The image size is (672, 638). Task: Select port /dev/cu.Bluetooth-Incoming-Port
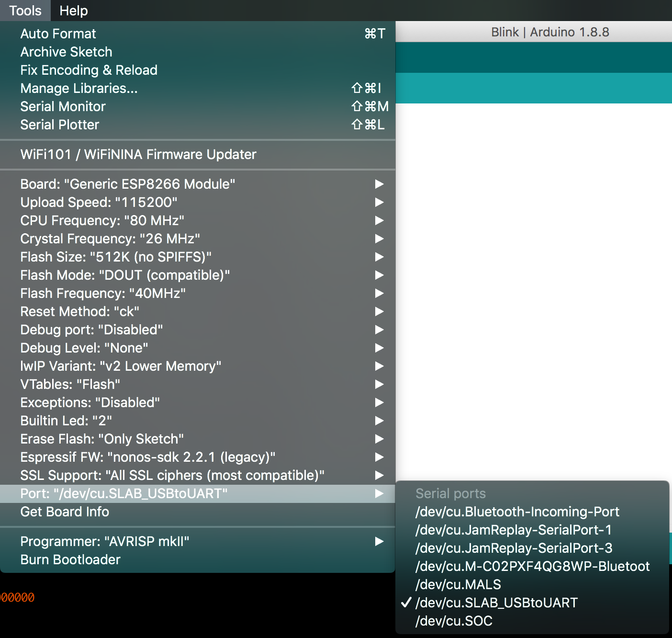532,512
